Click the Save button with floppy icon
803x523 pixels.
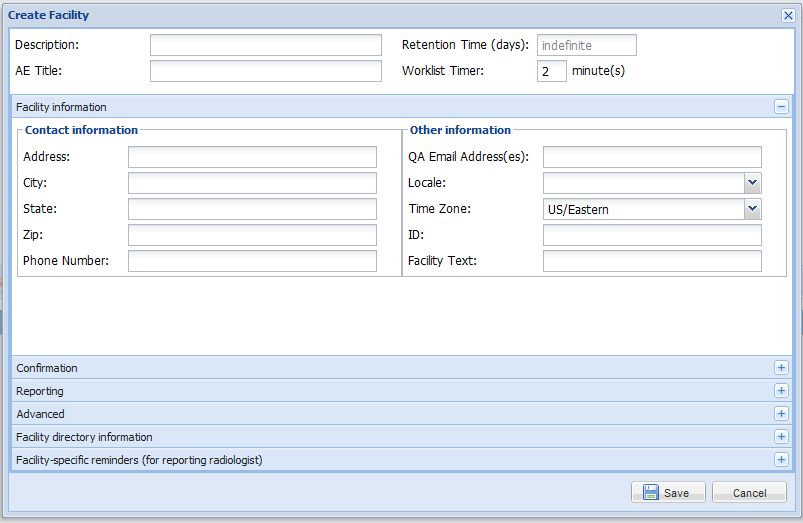668,492
